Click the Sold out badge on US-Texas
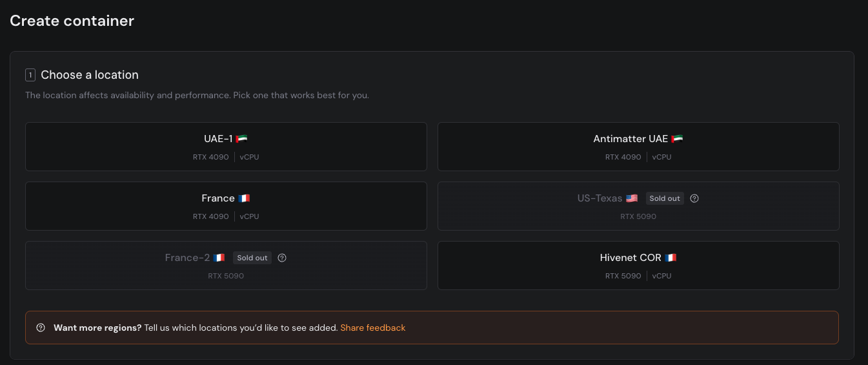This screenshot has width=868, height=365. [x=665, y=198]
